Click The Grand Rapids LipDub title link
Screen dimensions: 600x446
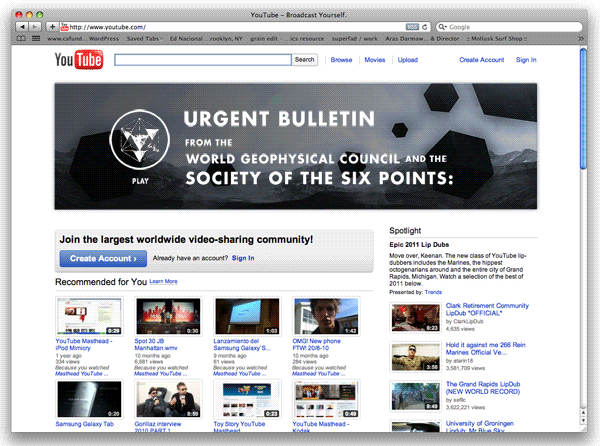[483, 388]
